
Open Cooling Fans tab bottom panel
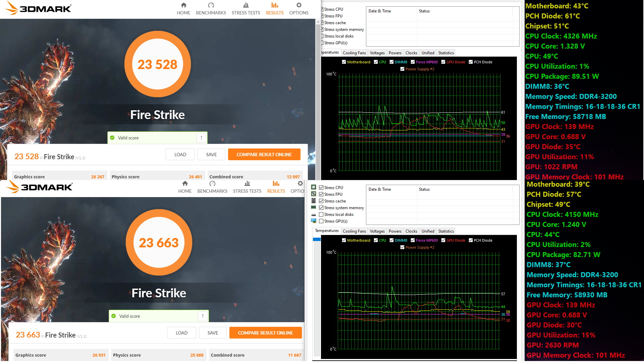(x=354, y=231)
